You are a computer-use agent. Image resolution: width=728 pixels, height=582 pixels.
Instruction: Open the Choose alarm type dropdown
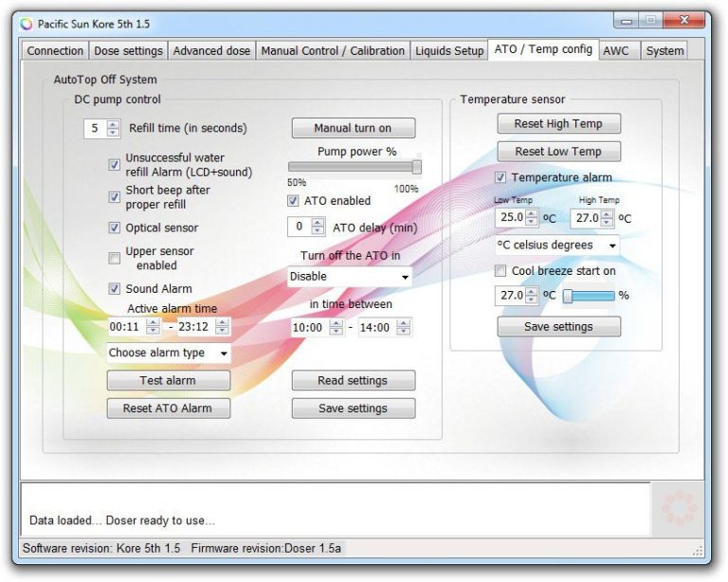pyautogui.click(x=169, y=354)
